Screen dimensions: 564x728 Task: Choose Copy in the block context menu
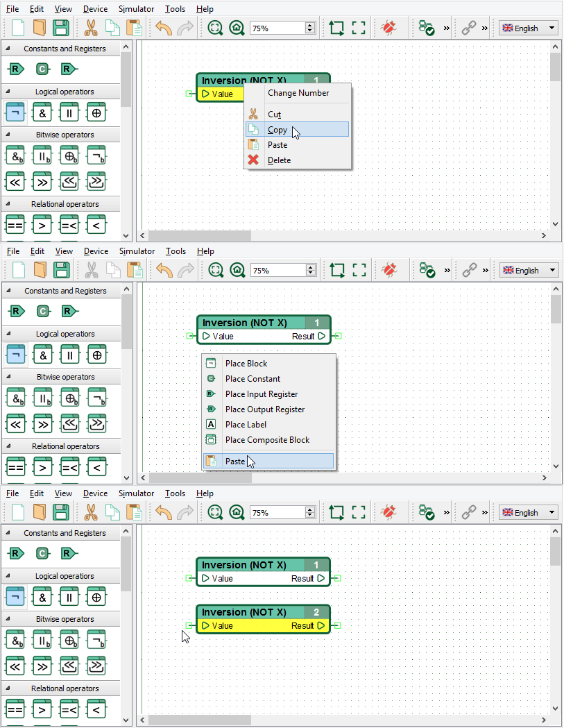click(x=297, y=130)
